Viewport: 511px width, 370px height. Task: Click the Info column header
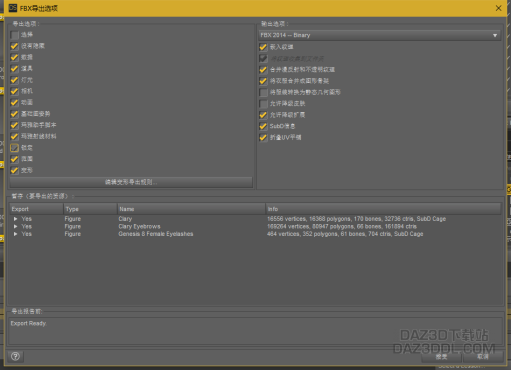point(383,209)
